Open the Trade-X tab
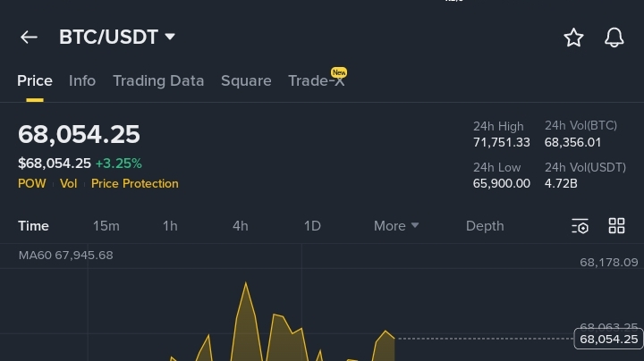 (x=316, y=80)
